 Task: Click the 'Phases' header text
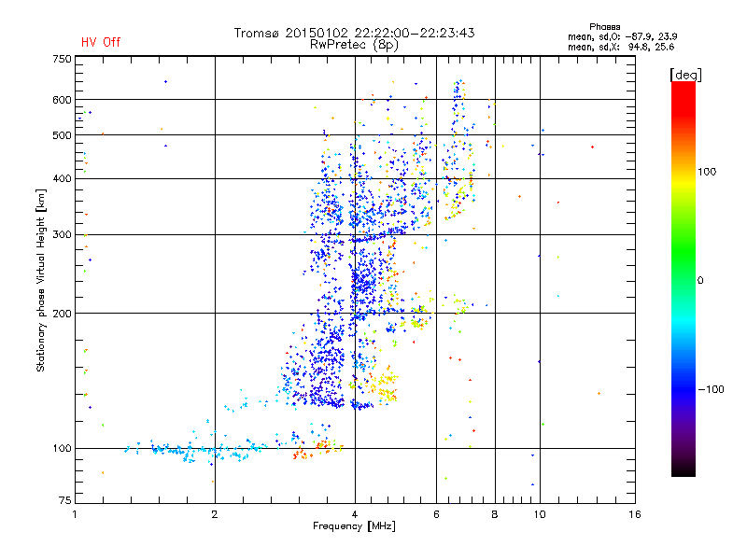tap(604, 27)
